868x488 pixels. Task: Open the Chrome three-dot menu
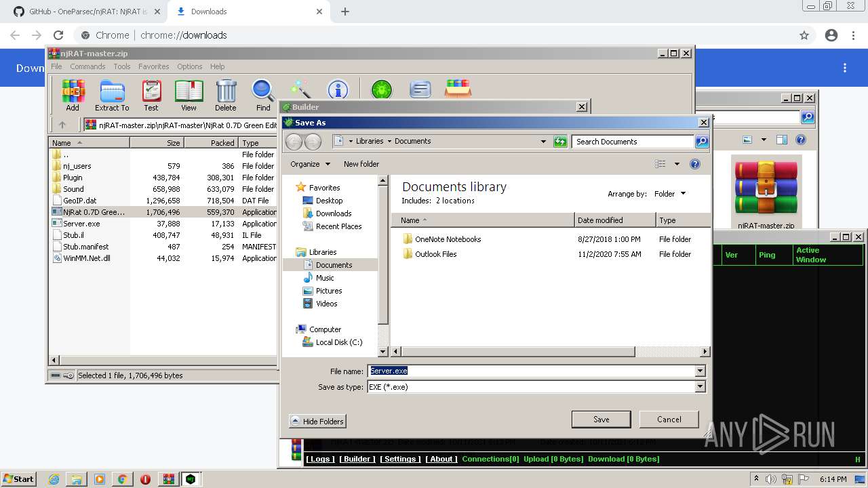click(854, 35)
